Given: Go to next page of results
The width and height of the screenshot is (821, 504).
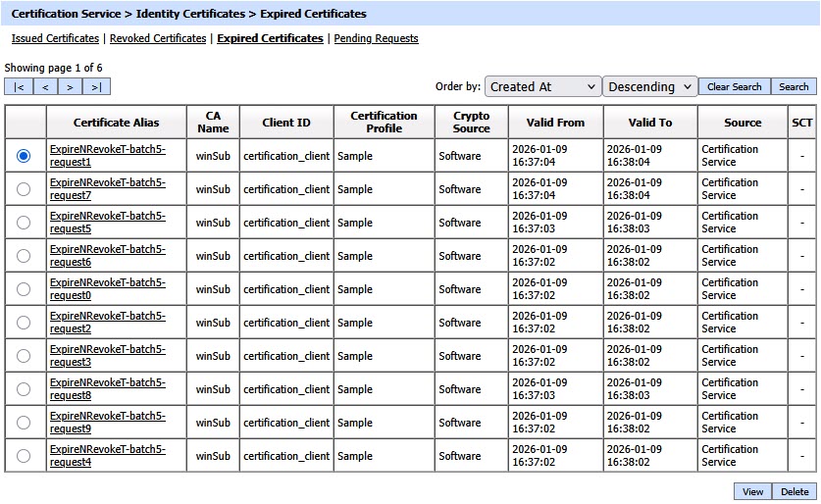Looking at the screenshot, I should click(x=70, y=87).
